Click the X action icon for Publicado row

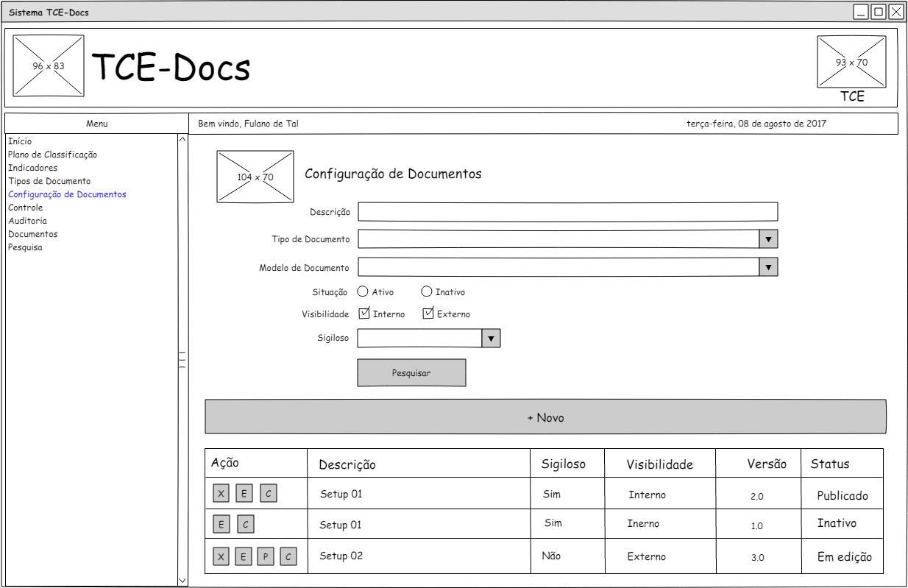click(x=221, y=494)
